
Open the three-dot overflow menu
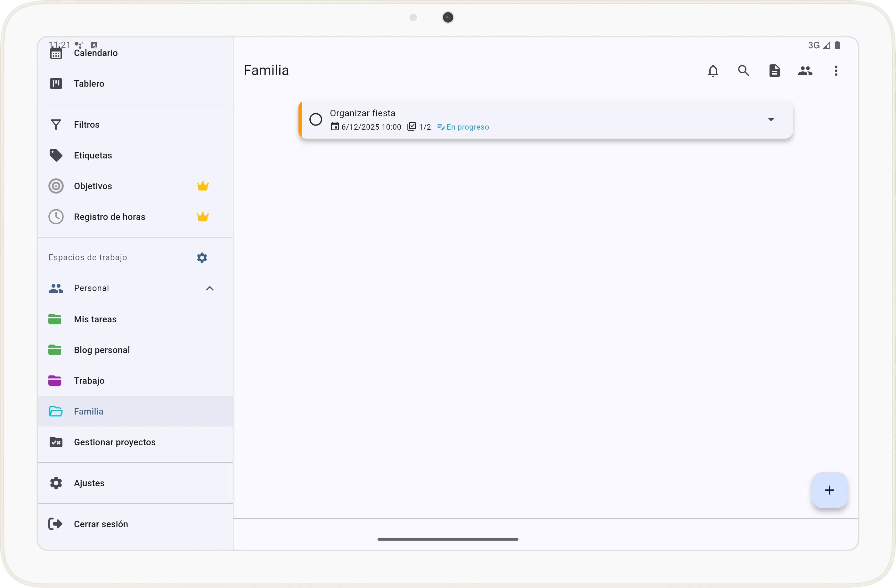pyautogui.click(x=836, y=71)
